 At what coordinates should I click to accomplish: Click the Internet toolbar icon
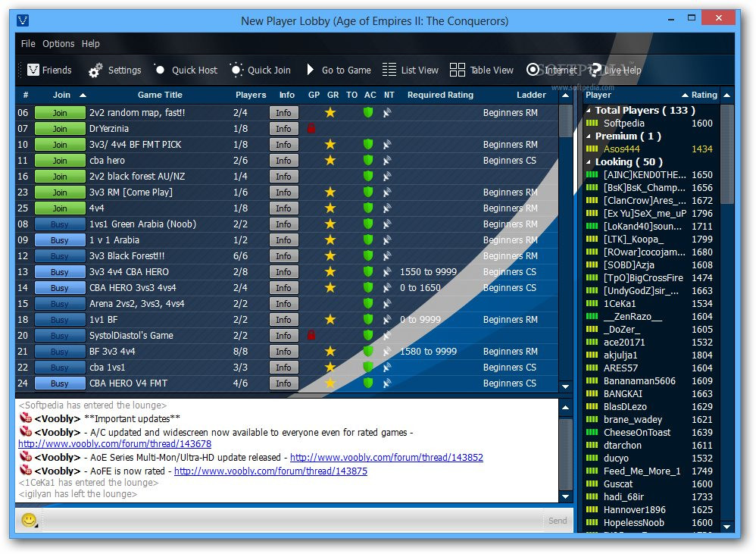[533, 70]
